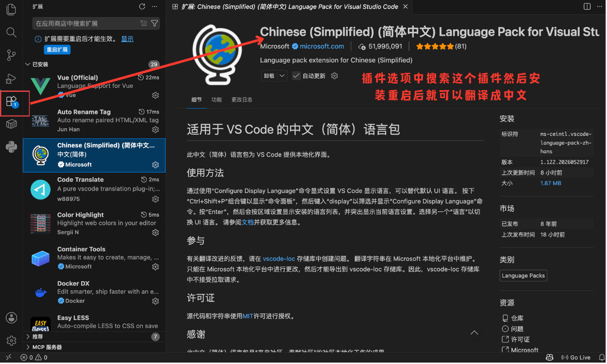Viewport: 607px width, 364px height.
Task: Select the Vue (Official) extension entry
Action: point(94,86)
